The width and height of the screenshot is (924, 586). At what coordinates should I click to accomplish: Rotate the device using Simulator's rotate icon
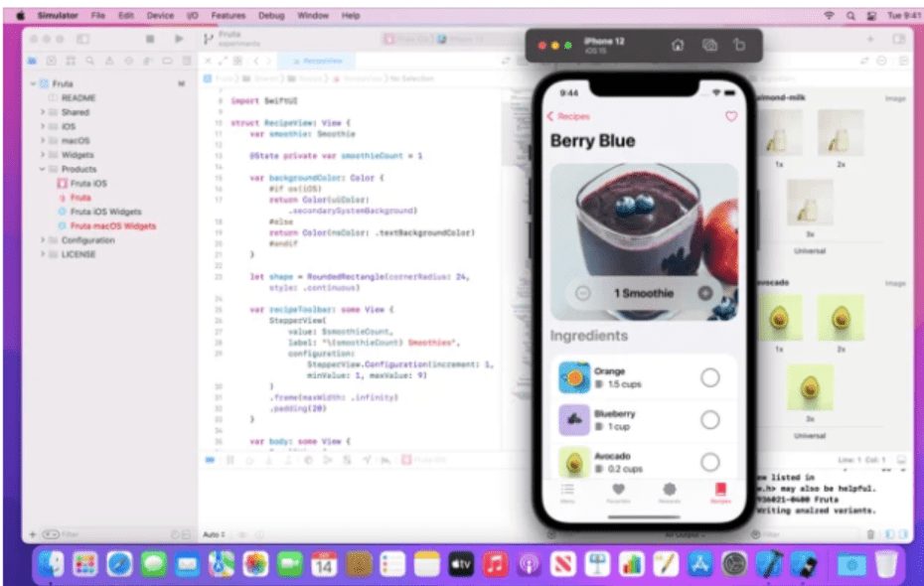point(740,45)
